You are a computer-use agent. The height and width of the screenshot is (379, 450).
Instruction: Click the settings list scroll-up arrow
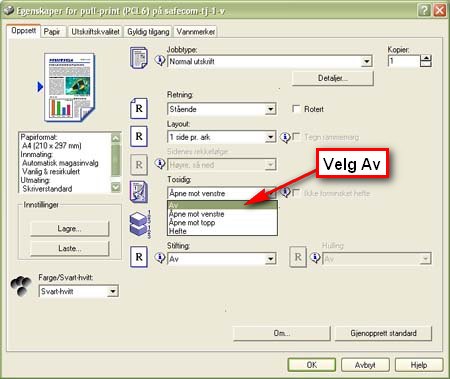(x=115, y=138)
